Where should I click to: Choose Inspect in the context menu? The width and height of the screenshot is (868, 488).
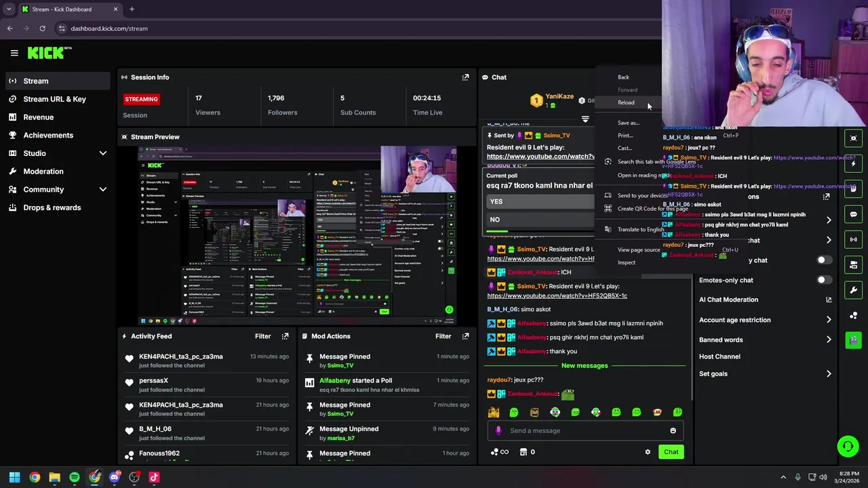point(627,262)
